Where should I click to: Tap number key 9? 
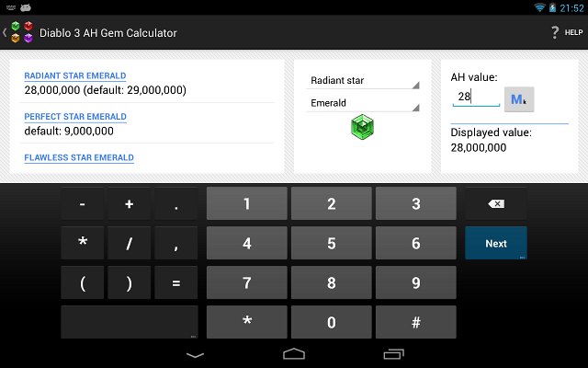[x=416, y=282]
